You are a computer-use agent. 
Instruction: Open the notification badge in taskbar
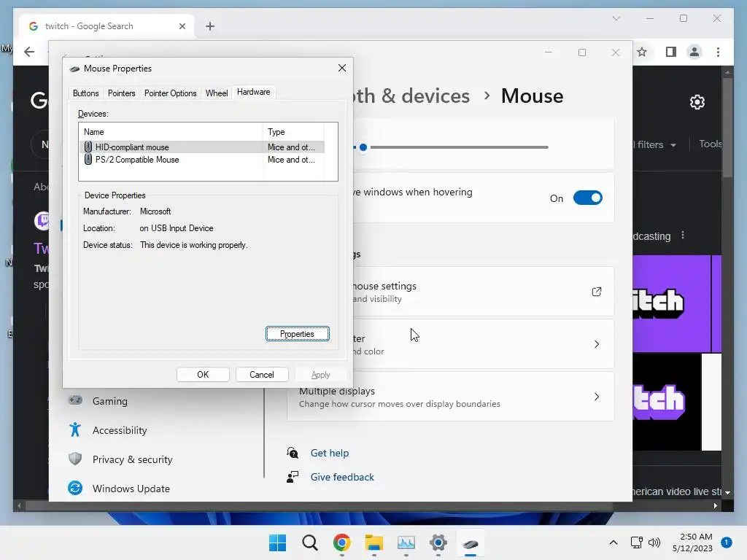(727, 542)
